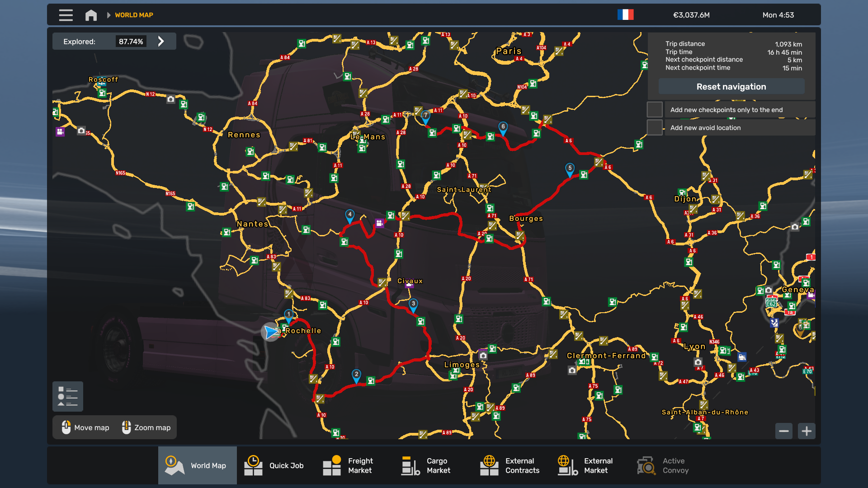The height and width of the screenshot is (488, 868).
Task: Open the Quick Job tab
Action: [276, 465]
